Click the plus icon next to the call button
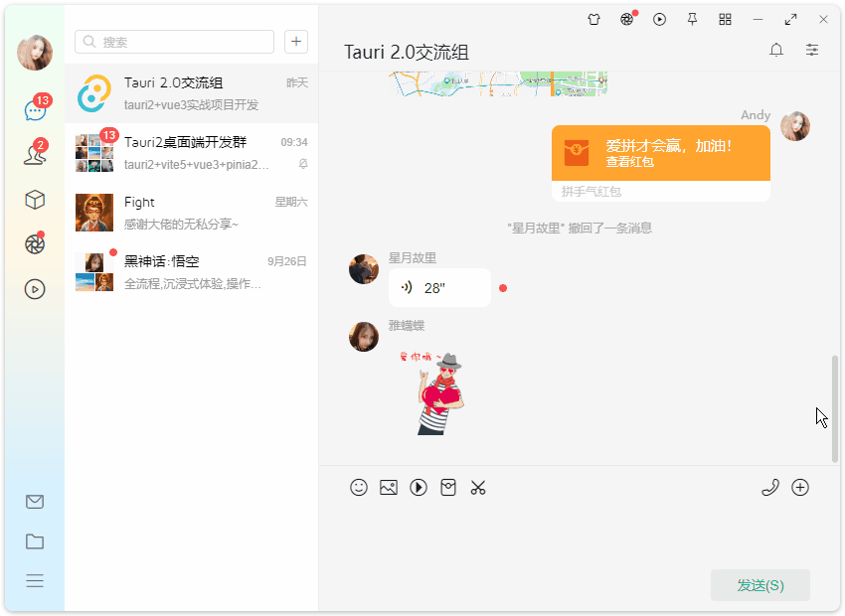845x616 pixels. tap(801, 487)
